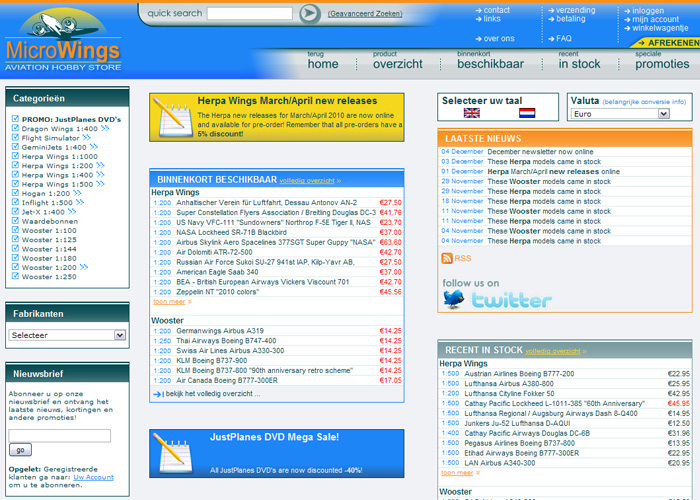Screen dimensions: 700x500
Task: Expand Wooster 1:200 double chevron
Action: (84, 267)
